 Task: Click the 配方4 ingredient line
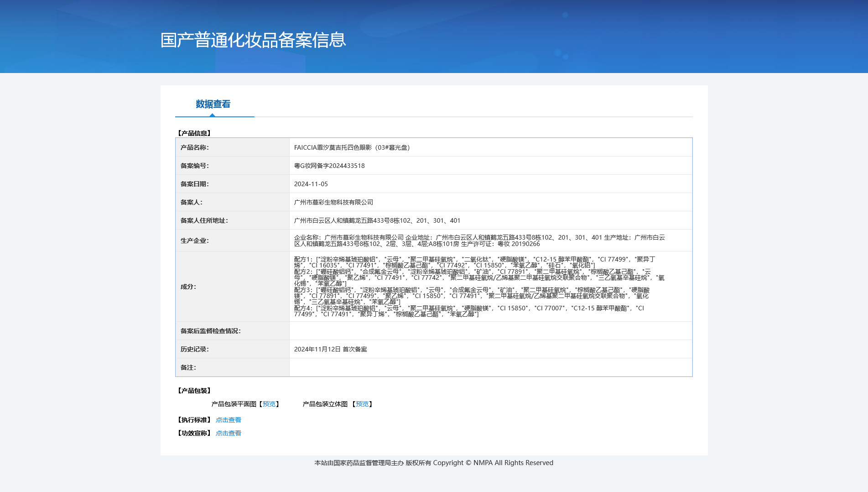469,311
